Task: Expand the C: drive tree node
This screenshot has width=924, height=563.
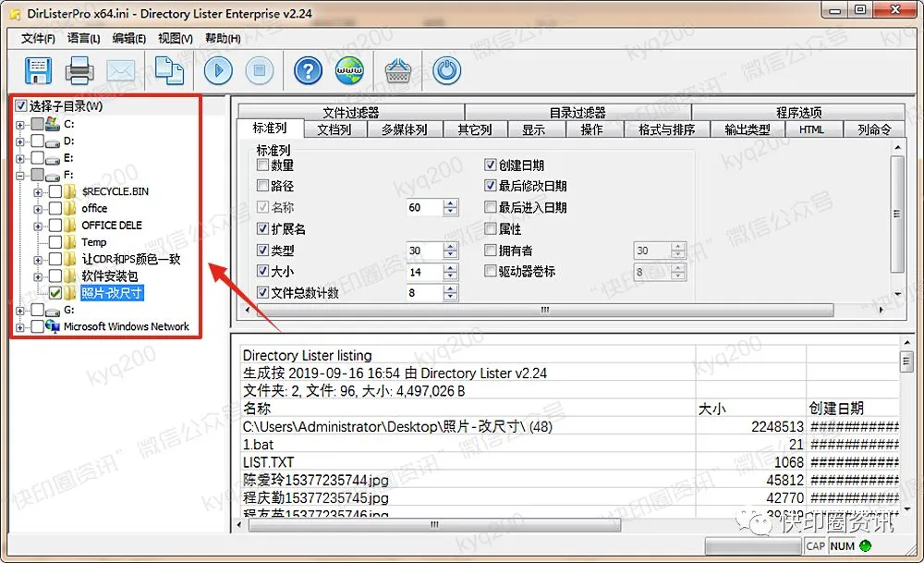Action: 20,125
